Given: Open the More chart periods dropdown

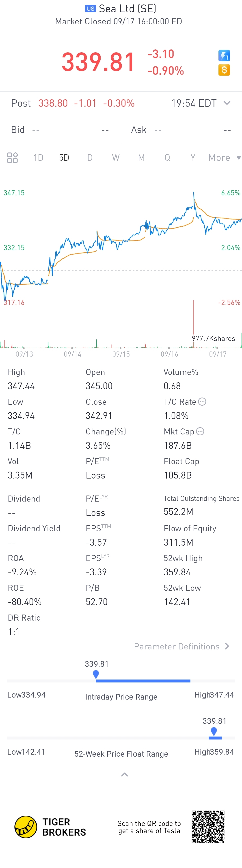Looking at the screenshot, I should click(224, 158).
